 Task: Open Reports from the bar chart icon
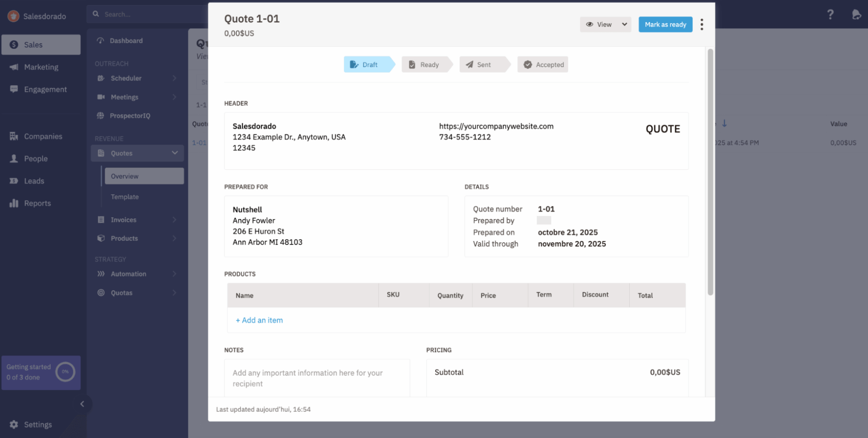(14, 203)
